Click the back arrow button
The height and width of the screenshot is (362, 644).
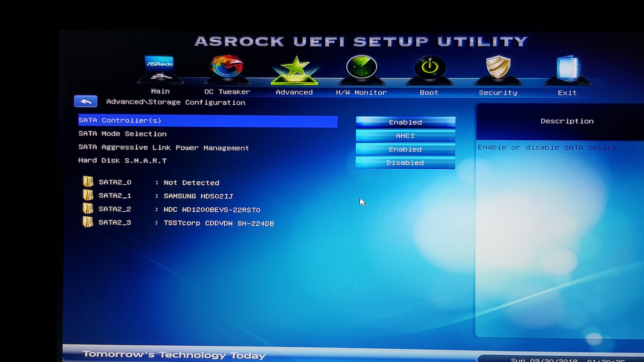click(86, 101)
